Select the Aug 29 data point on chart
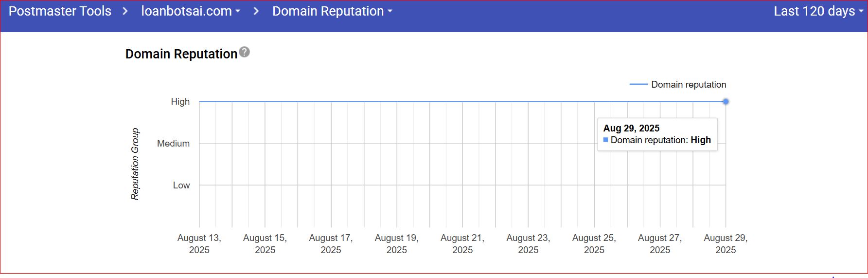This screenshot has height=278, width=868. click(726, 102)
